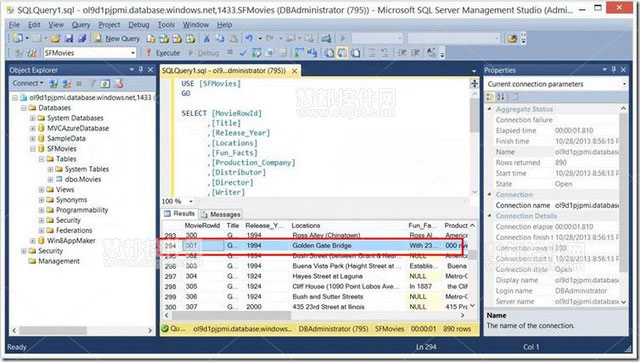Click the Change Connection icon

tap(32, 53)
